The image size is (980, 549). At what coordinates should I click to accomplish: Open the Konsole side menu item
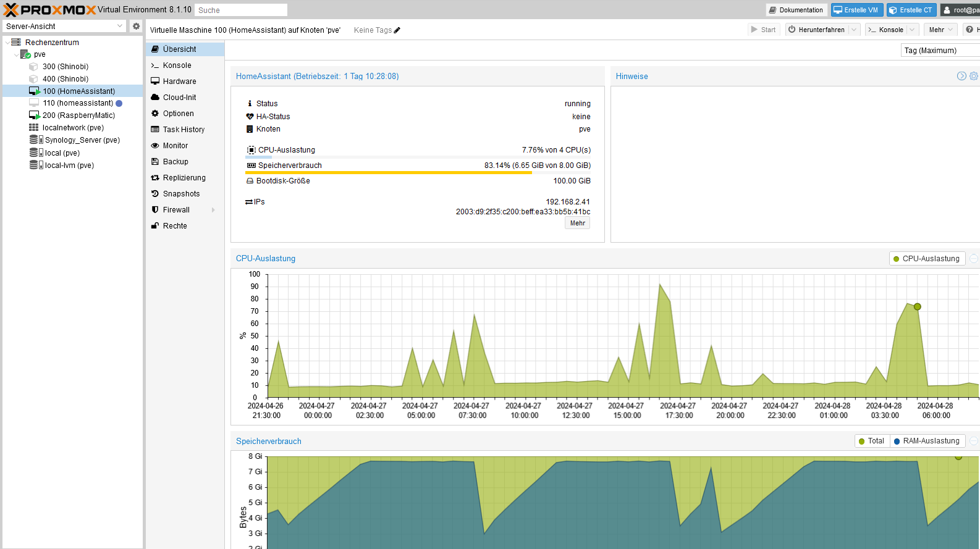[x=185, y=65]
